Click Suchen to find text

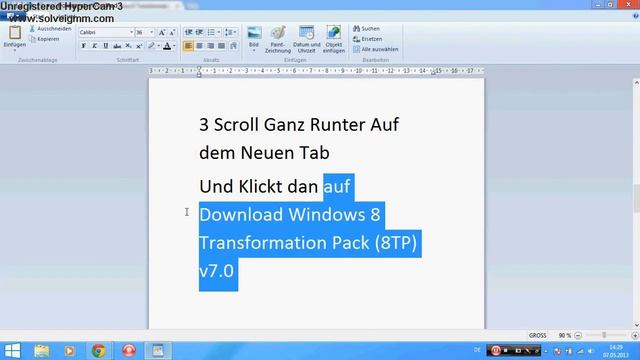pyautogui.click(x=366, y=29)
